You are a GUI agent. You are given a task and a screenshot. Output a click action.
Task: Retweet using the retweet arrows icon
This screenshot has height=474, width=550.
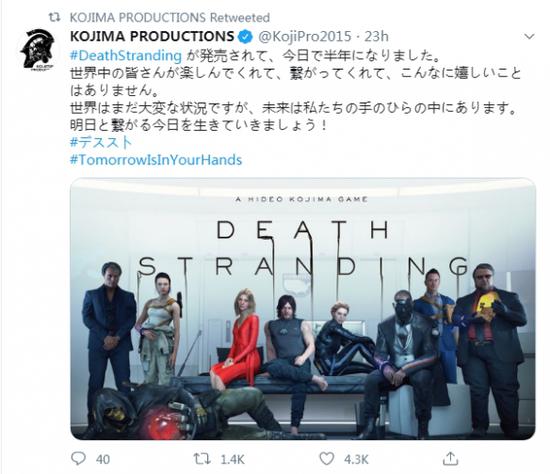coord(202,459)
